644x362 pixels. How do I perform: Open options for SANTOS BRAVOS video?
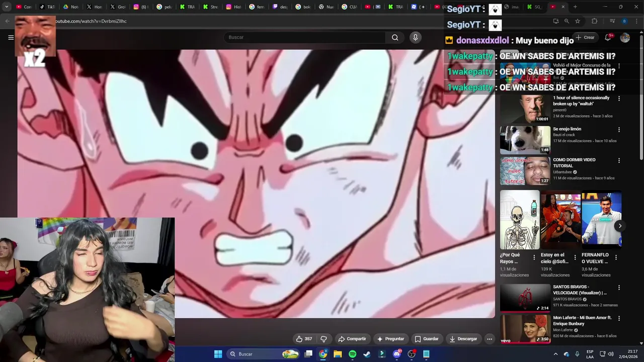(x=619, y=288)
